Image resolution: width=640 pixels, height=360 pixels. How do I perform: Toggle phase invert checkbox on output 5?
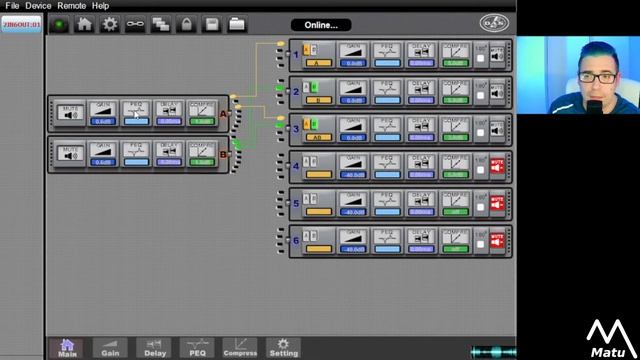[480, 207]
